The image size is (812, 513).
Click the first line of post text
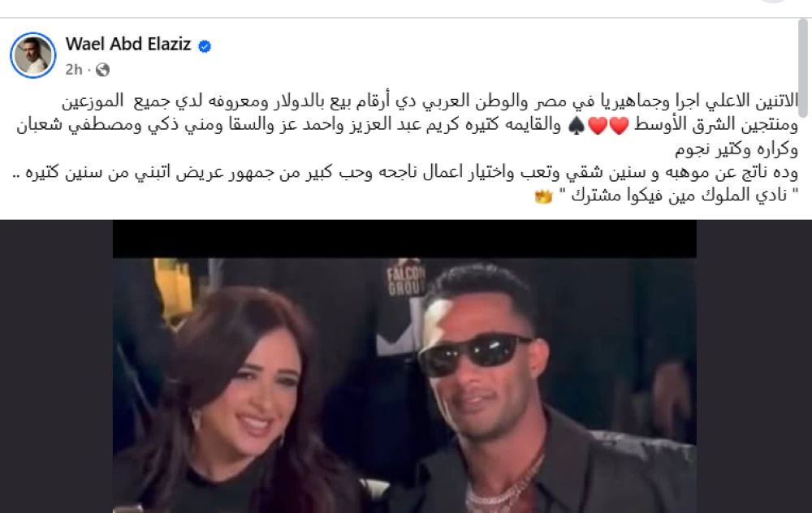tap(430, 101)
